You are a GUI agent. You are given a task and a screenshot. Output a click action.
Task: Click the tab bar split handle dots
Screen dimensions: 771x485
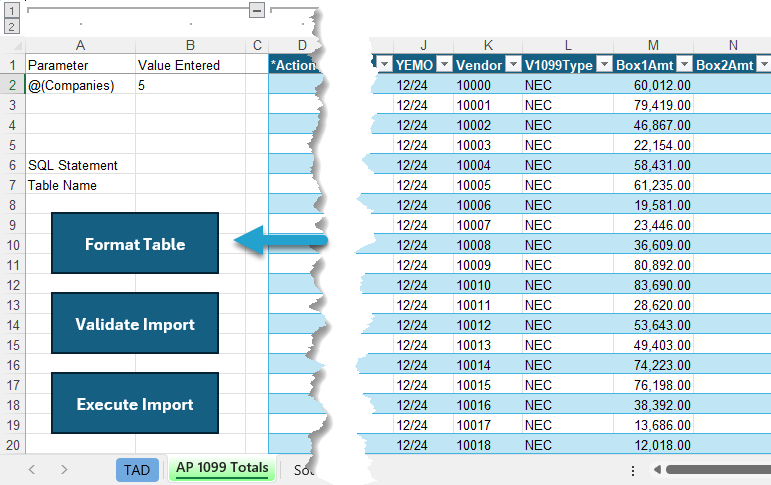633,471
